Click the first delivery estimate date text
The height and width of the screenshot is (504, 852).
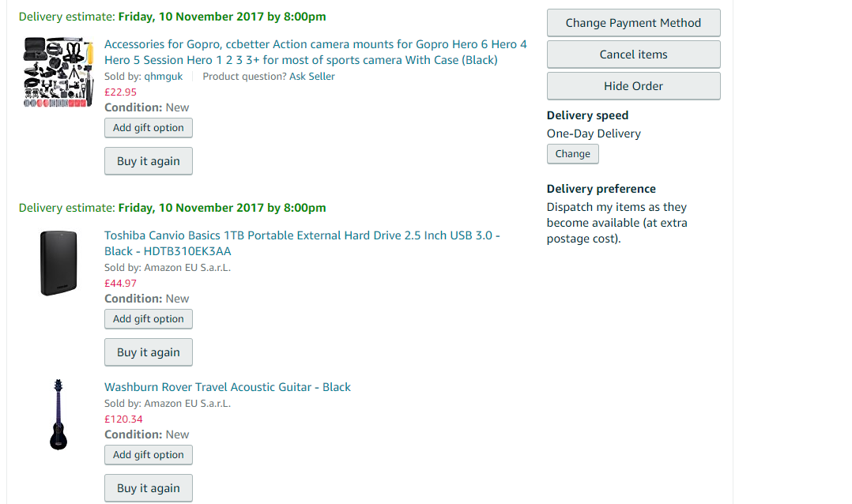pyautogui.click(x=222, y=17)
